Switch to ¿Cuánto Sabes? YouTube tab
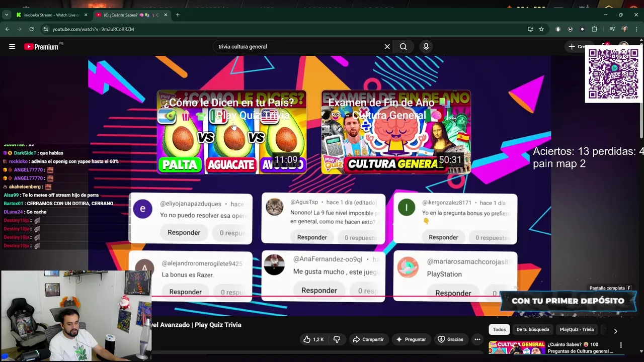644x362 pixels. click(x=131, y=15)
